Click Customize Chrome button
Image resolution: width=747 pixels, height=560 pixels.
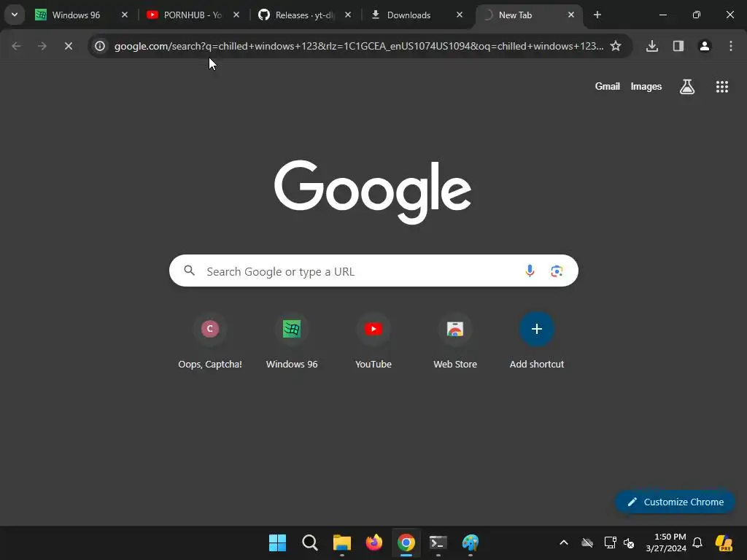pos(675,502)
